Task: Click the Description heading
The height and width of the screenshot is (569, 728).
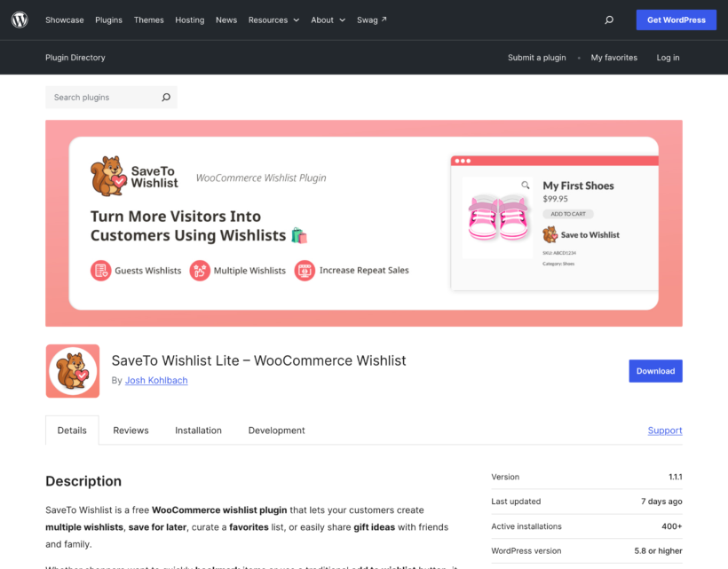Action: (x=83, y=481)
